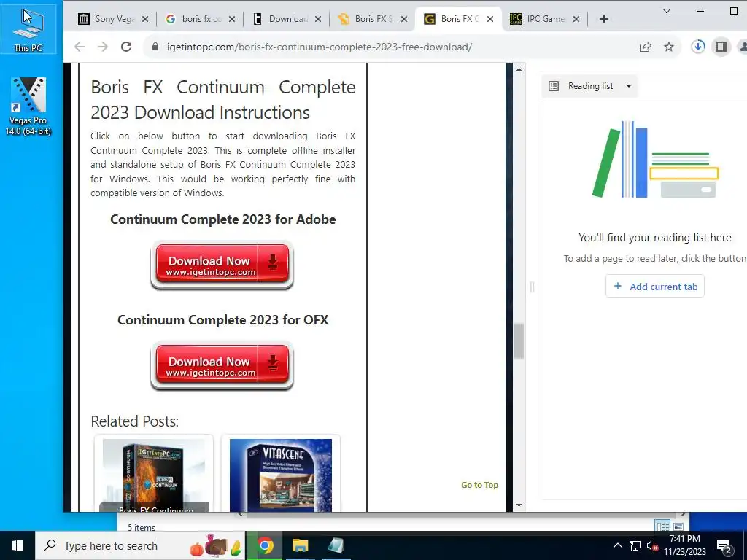Open the Windows Start menu
The width and height of the screenshot is (747, 560).
[18, 545]
